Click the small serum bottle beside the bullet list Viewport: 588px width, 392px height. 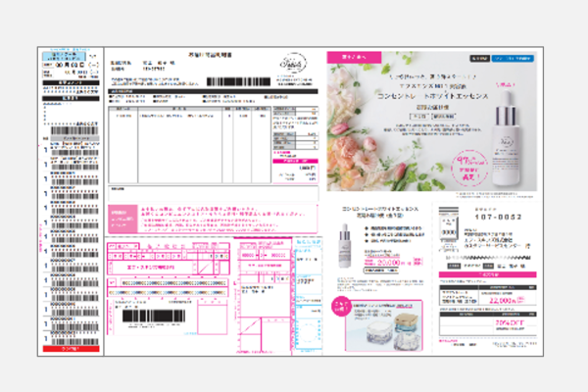tap(345, 246)
